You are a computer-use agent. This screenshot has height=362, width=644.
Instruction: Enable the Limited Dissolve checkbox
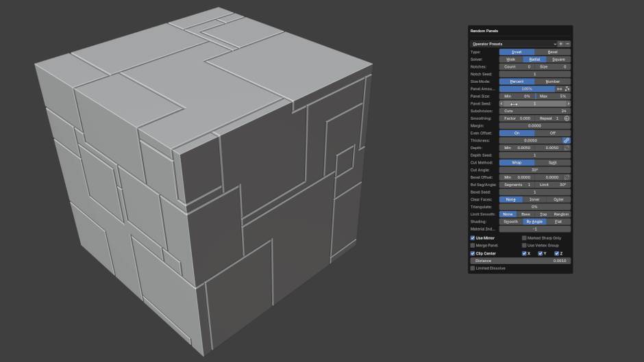point(473,268)
